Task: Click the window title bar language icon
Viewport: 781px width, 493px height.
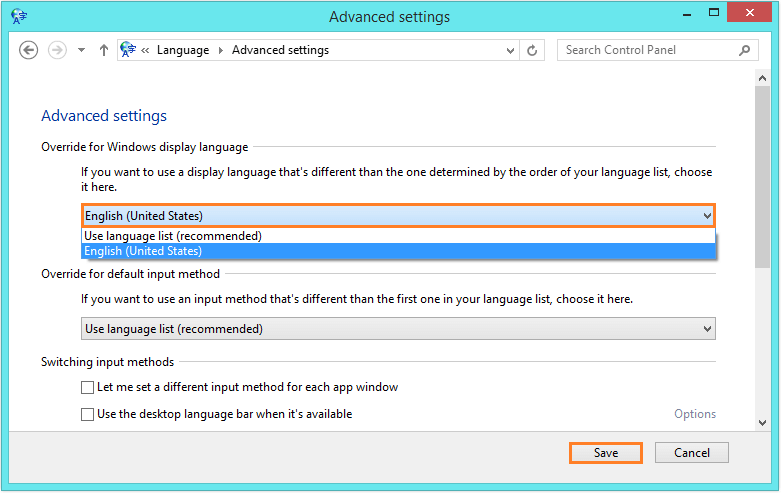Action: 19,16
